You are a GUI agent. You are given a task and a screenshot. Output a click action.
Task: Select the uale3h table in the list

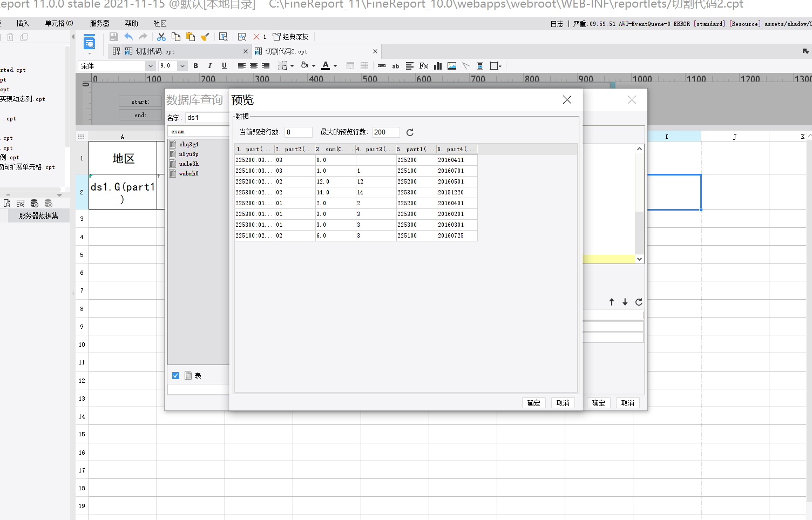[x=188, y=164]
